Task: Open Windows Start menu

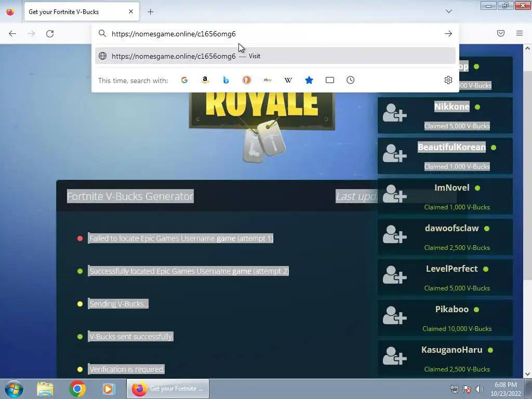Action: pyautogui.click(x=14, y=389)
